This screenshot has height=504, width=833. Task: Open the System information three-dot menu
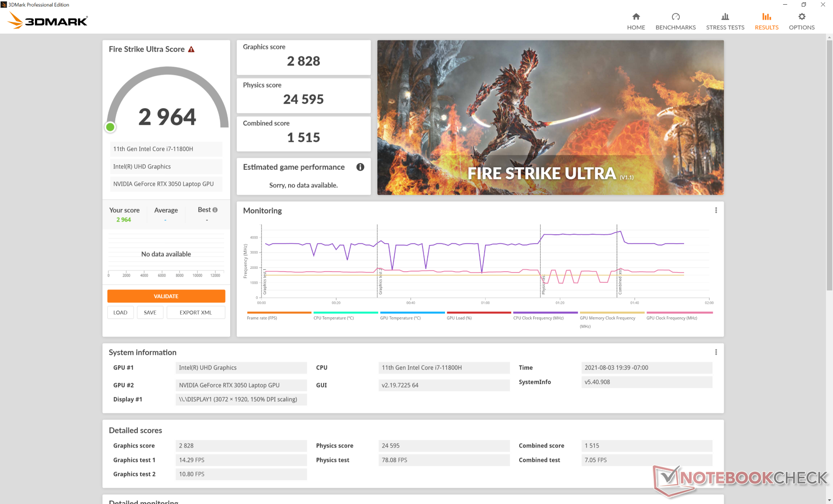click(x=716, y=352)
